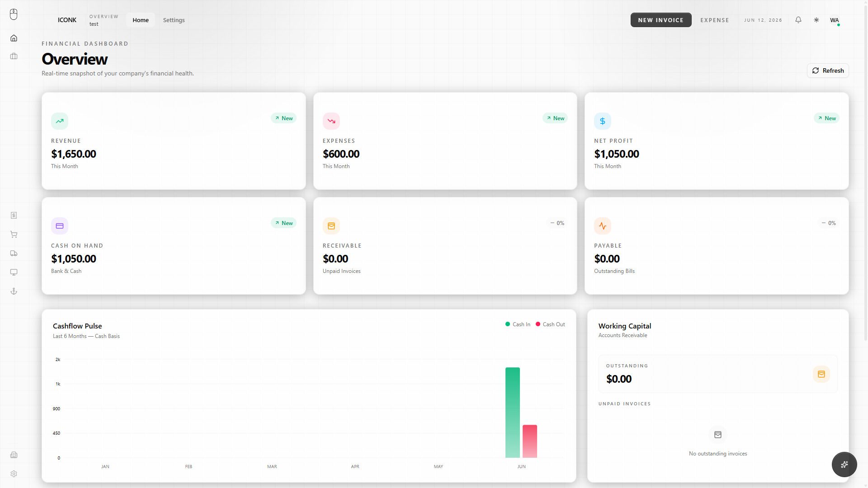Screen dimensions: 868x488
Task: Open the WA user avatar menu
Action: tap(835, 20)
